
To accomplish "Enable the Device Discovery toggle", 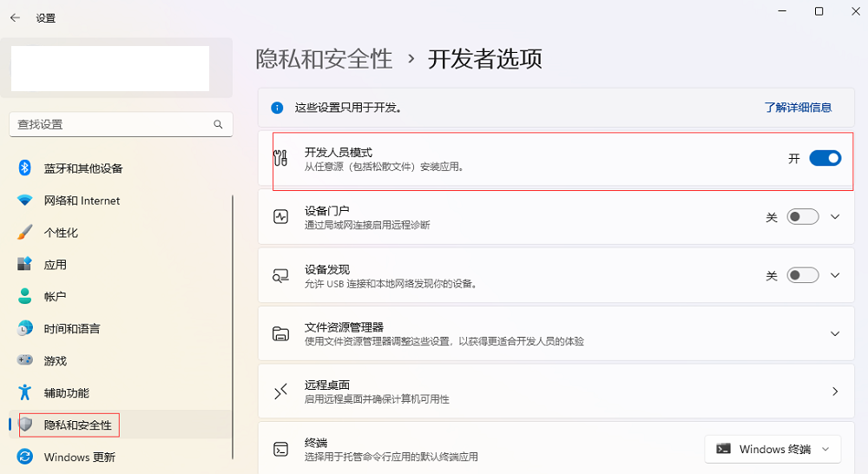I will tap(803, 275).
